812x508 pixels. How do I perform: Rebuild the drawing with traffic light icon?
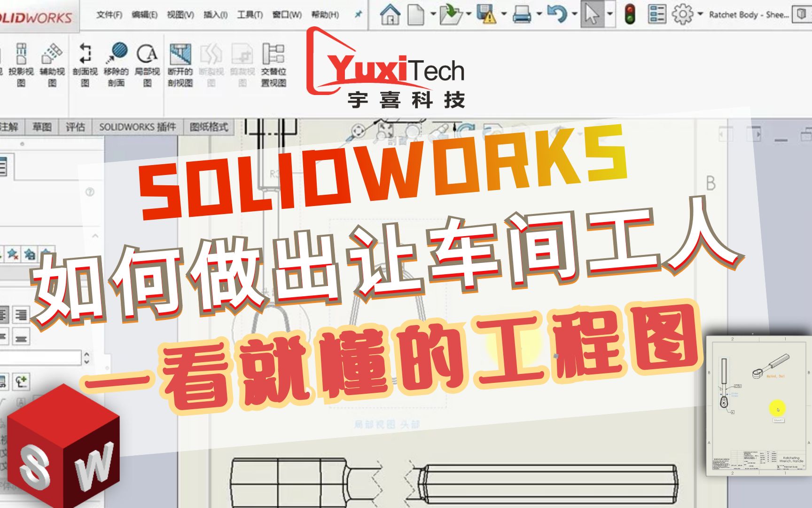tap(630, 14)
